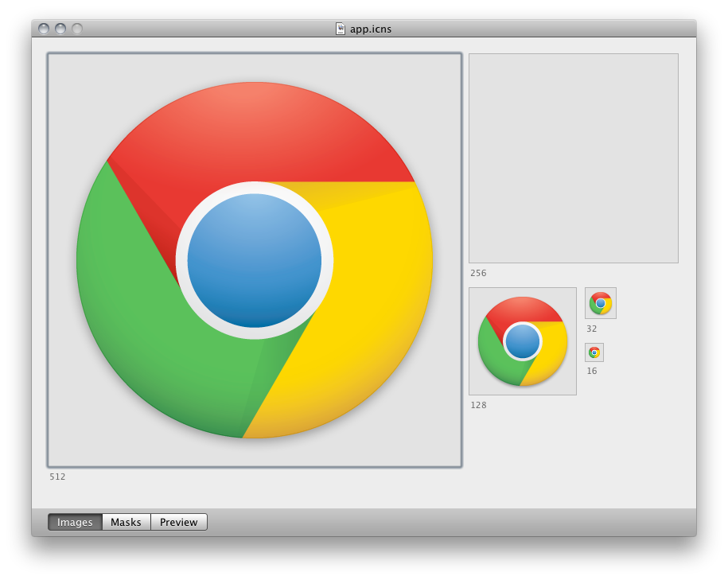Image resolution: width=728 pixels, height=580 pixels.
Task: Click the app.icns window title text
Action: pyautogui.click(x=371, y=29)
